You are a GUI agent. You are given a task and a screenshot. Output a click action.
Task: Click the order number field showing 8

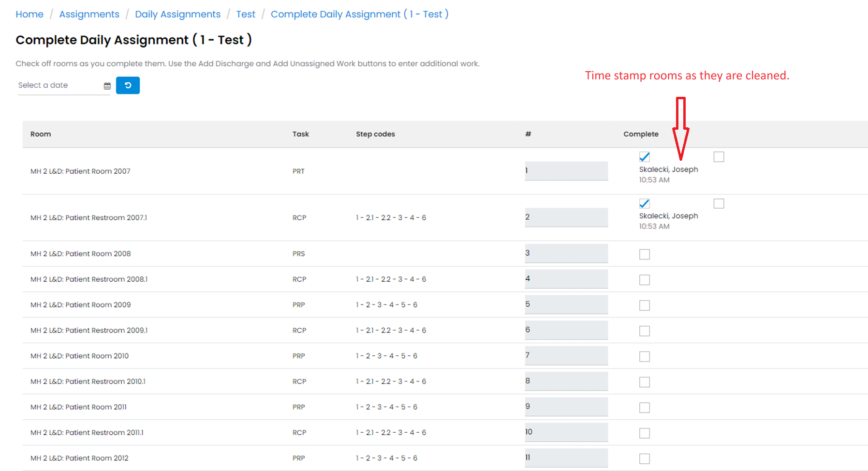pyautogui.click(x=566, y=381)
